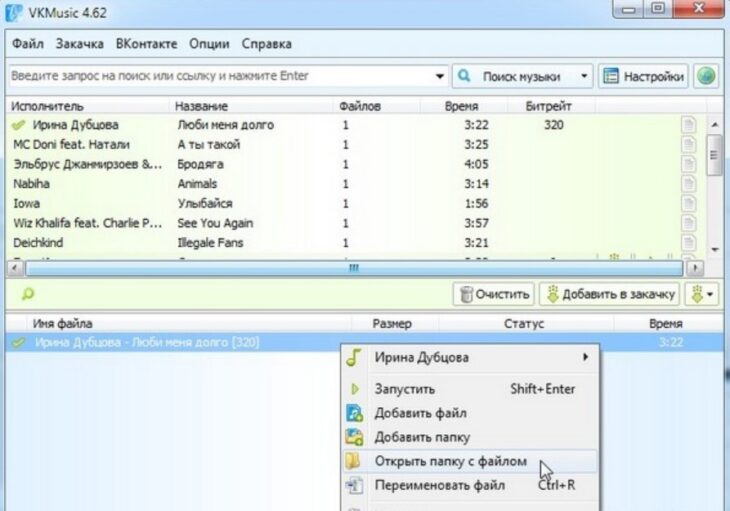
Task: Click the search query input field
Action: 220,77
